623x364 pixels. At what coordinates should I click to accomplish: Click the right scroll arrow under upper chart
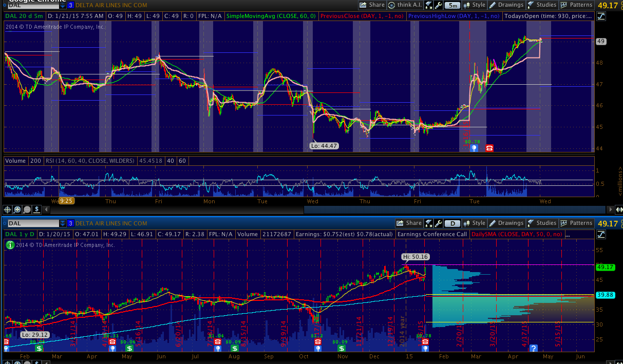[610, 209]
